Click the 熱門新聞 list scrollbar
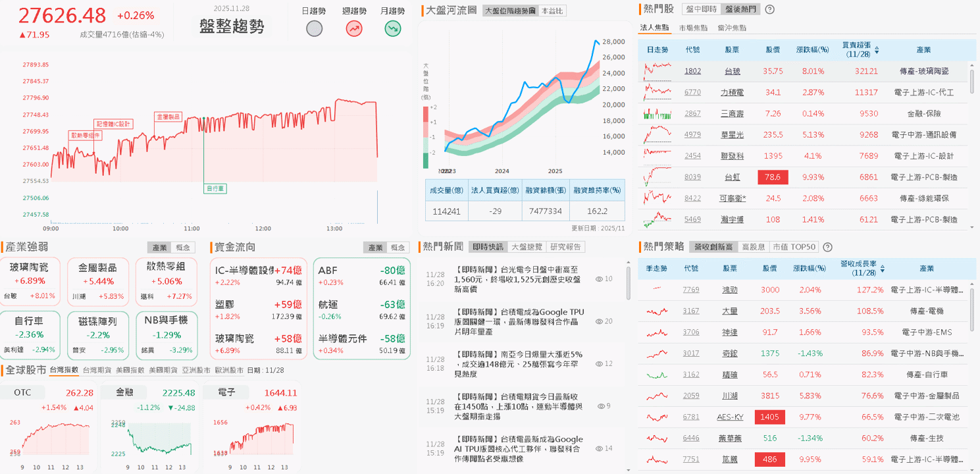 (628, 283)
